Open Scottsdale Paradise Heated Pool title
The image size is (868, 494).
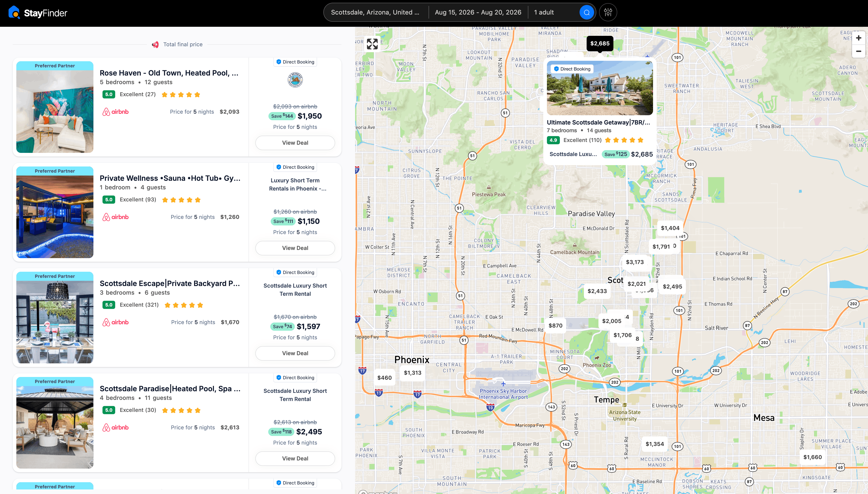coord(170,389)
